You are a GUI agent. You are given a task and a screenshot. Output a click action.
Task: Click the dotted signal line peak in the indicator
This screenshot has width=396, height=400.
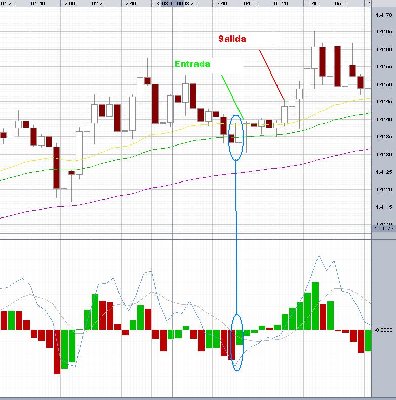tap(319, 257)
